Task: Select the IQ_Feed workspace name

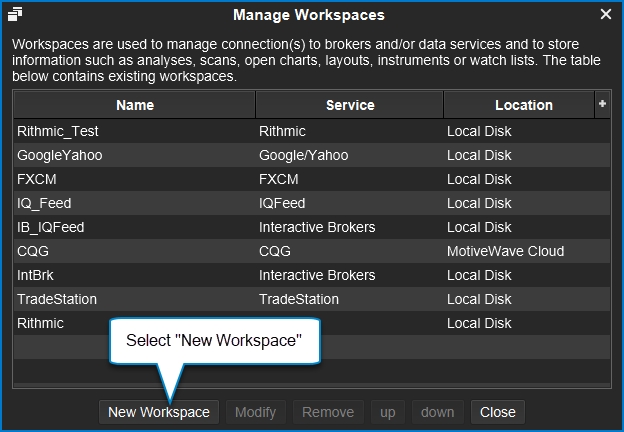Action: 44,203
